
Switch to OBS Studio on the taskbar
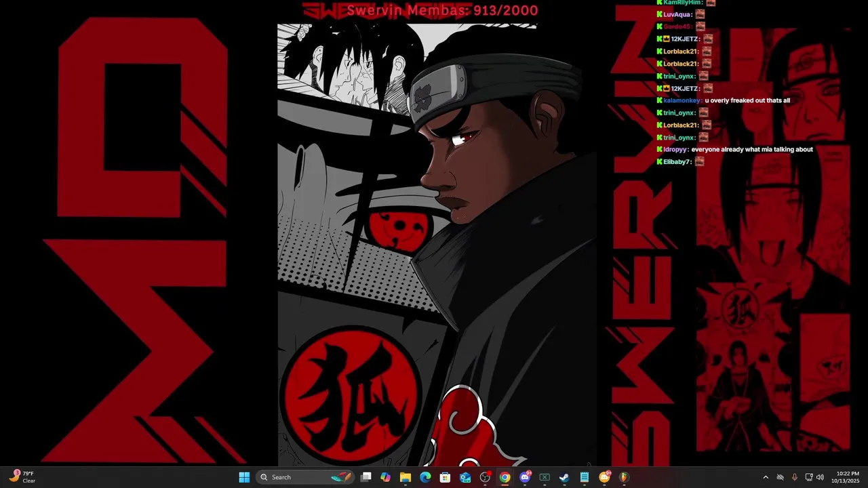(485, 477)
